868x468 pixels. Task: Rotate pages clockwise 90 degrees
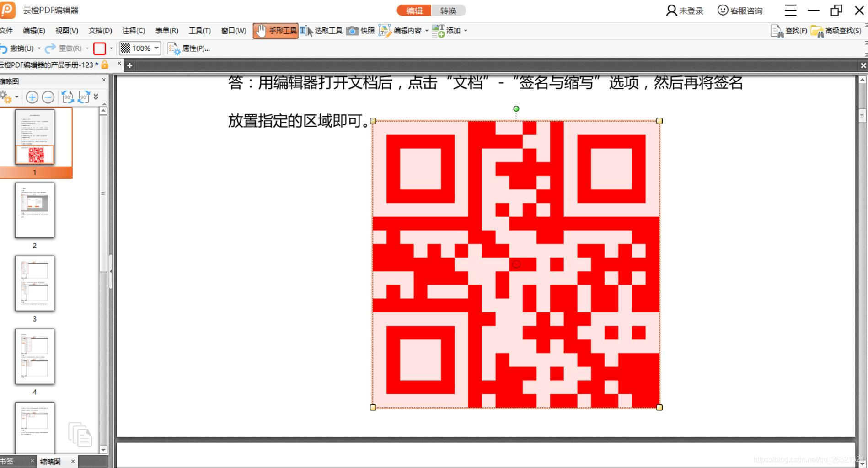tap(84, 97)
